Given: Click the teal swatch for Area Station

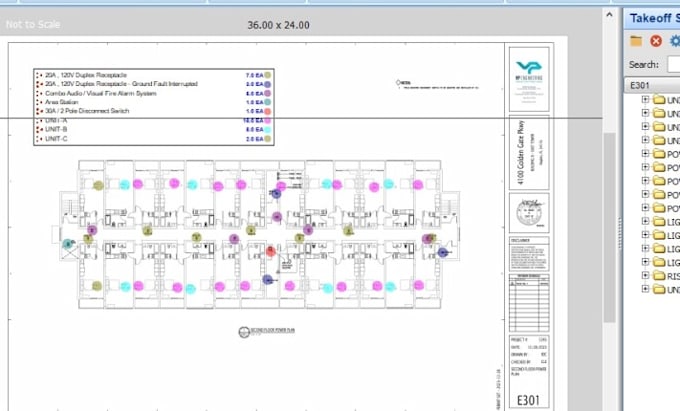Looking at the screenshot, I should (268, 102).
